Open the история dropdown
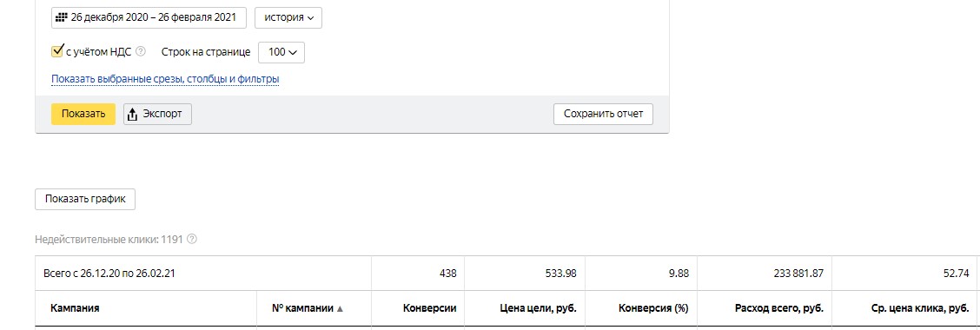The width and height of the screenshot is (980, 330). click(288, 17)
